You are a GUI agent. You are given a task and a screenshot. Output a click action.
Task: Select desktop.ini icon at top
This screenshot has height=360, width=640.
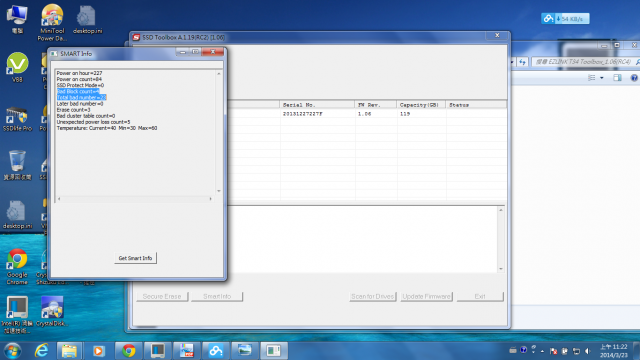point(87,20)
